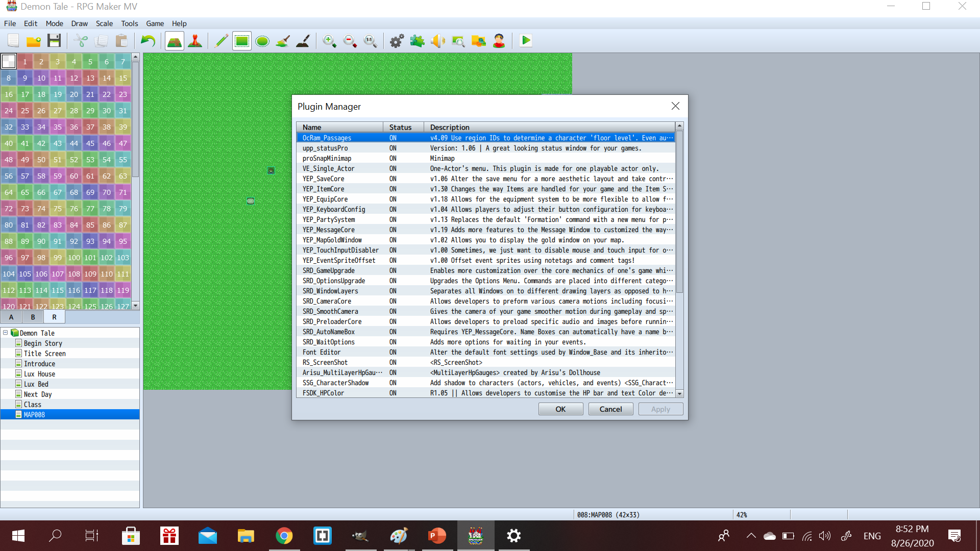The image size is (980, 551).
Task: Open the Mode menu
Action: 54,23
